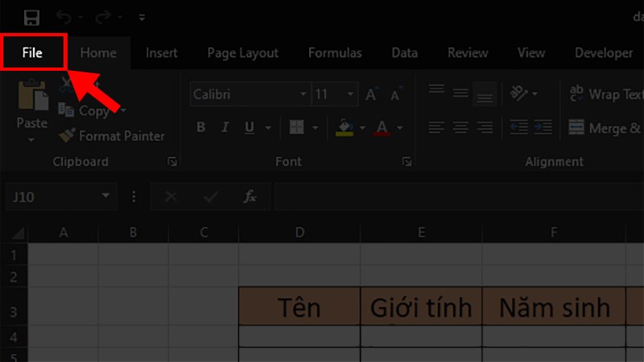
Task: Open the undo history dropdown arrow
Action: pos(80,17)
